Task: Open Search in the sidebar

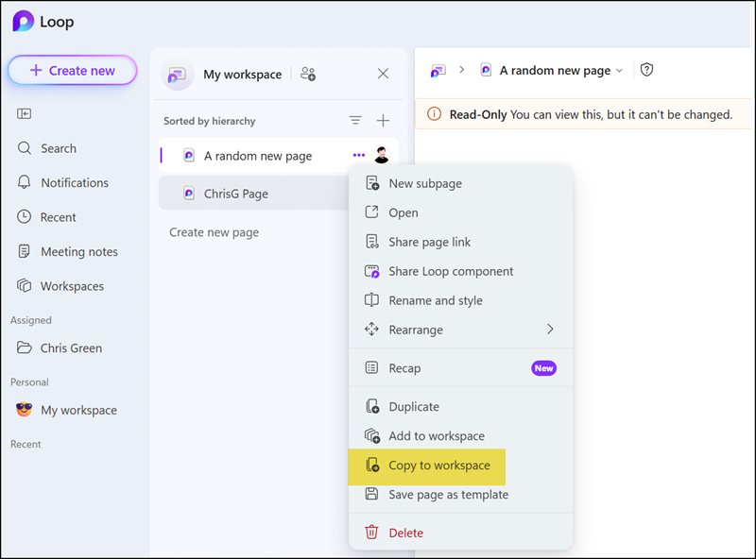Action: [46, 148]
